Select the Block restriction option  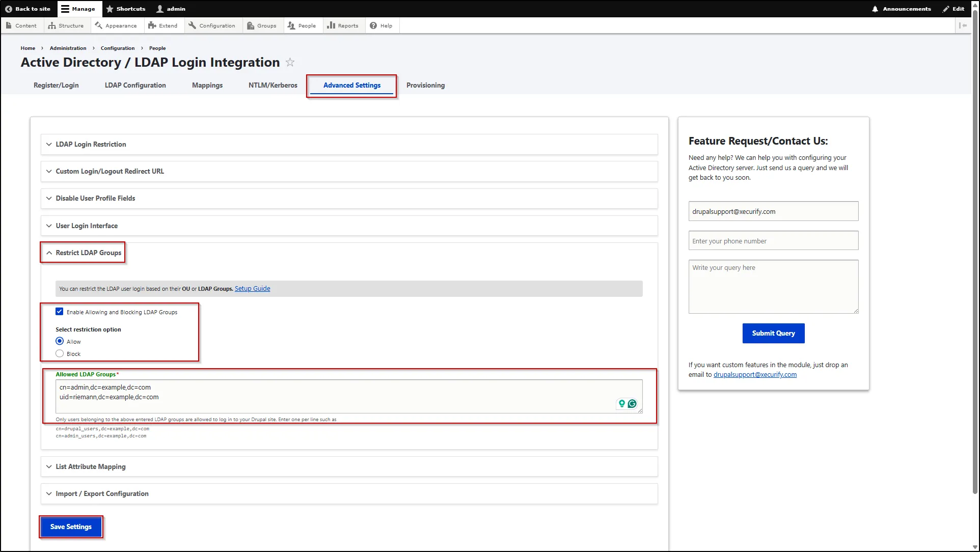pos(60,353)
